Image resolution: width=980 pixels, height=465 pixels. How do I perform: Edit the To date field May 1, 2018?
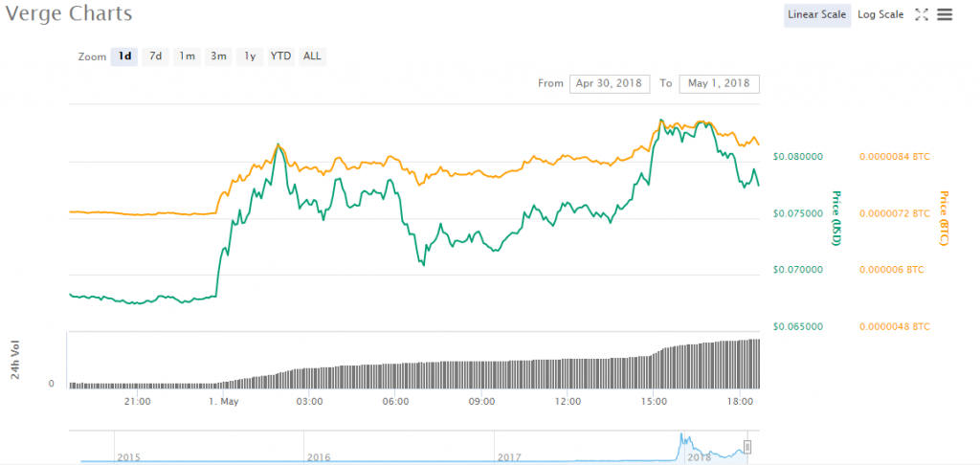pyautogui.click(x=719, y=83)
